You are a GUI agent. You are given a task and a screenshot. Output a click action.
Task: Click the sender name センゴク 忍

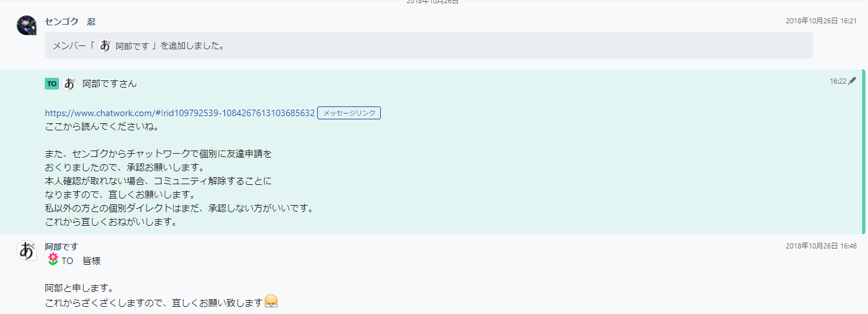click(70, 21)
